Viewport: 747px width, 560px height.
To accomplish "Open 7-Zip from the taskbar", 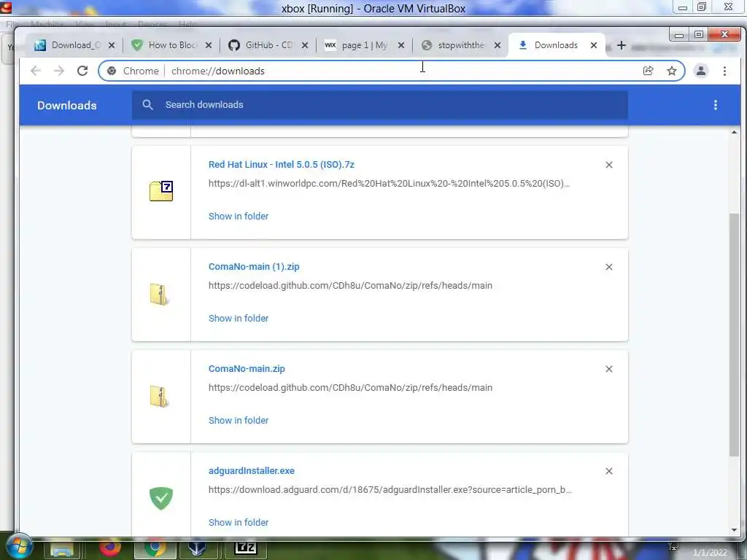I will point(245,548).
